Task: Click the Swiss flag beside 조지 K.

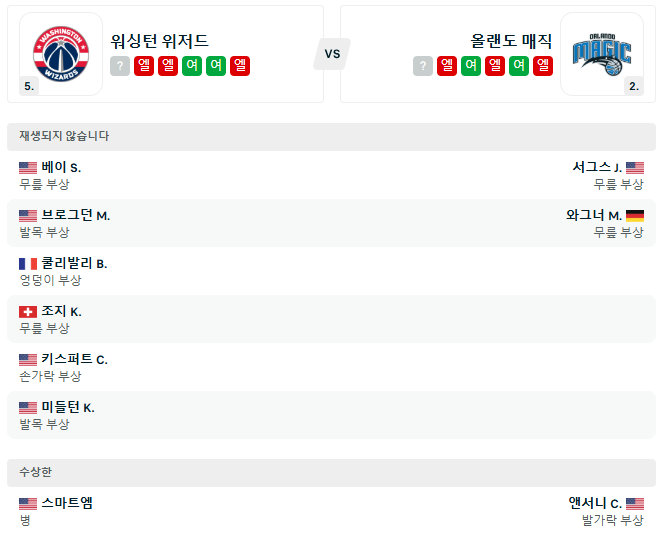Action: coord(28,312)
